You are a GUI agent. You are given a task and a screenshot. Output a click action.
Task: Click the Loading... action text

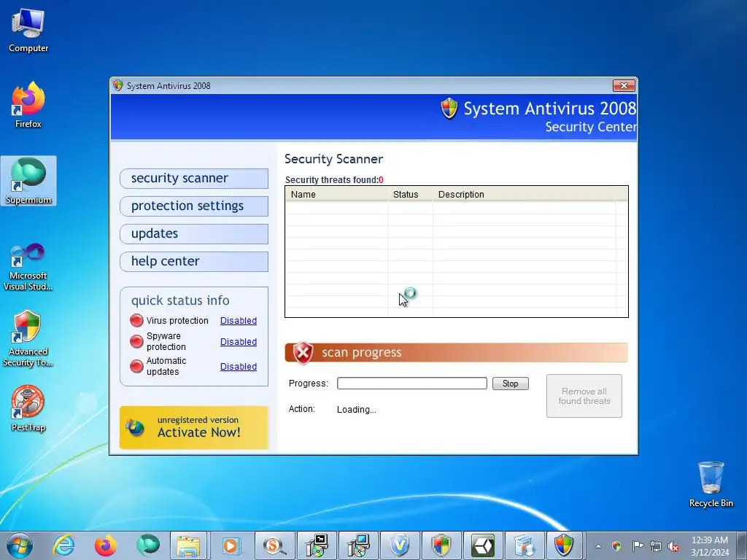[356, 410]
